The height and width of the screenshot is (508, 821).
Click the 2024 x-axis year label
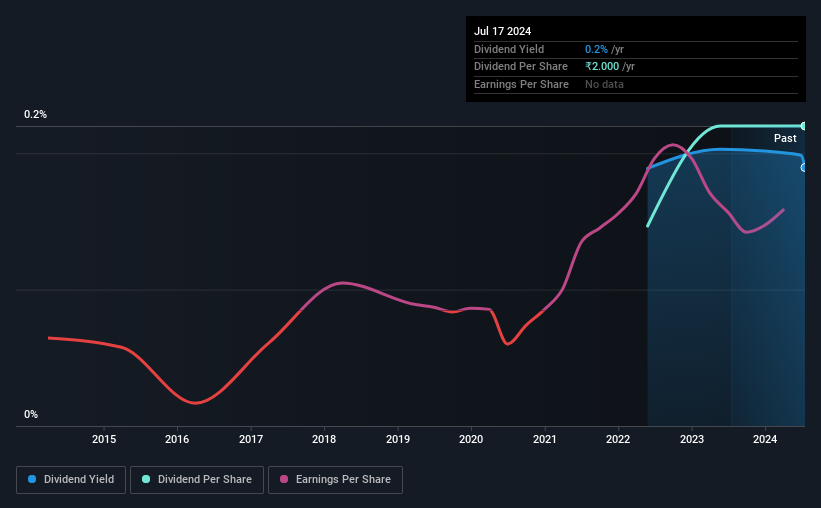click(765, 439)
